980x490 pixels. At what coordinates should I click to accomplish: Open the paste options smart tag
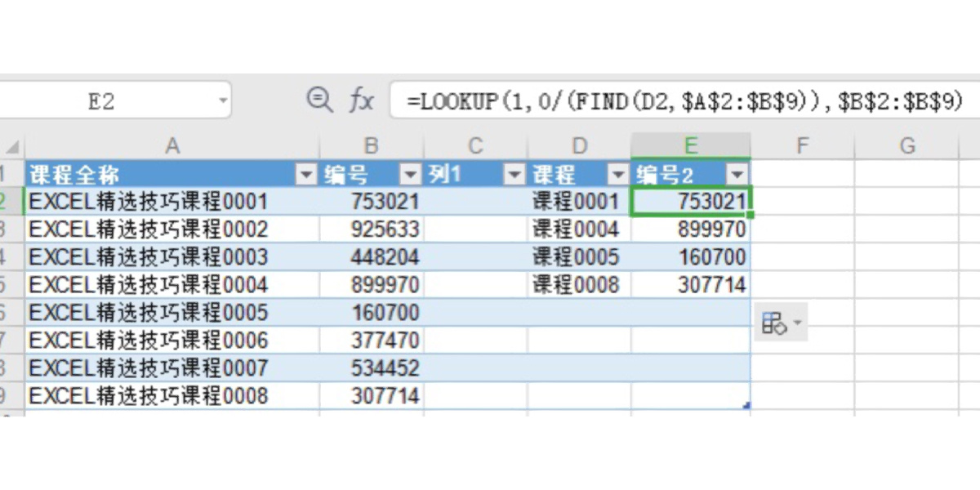click(x=782, y=323)
